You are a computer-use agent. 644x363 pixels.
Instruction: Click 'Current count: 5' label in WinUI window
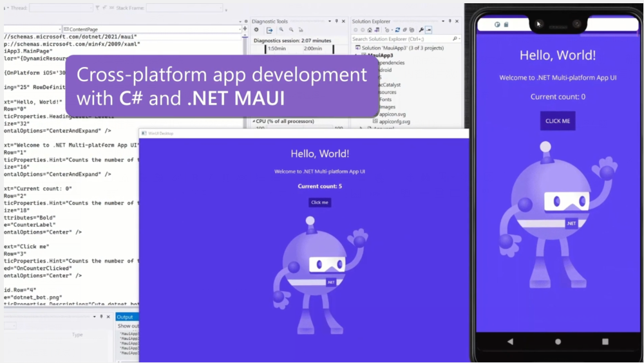click(319, 186)
